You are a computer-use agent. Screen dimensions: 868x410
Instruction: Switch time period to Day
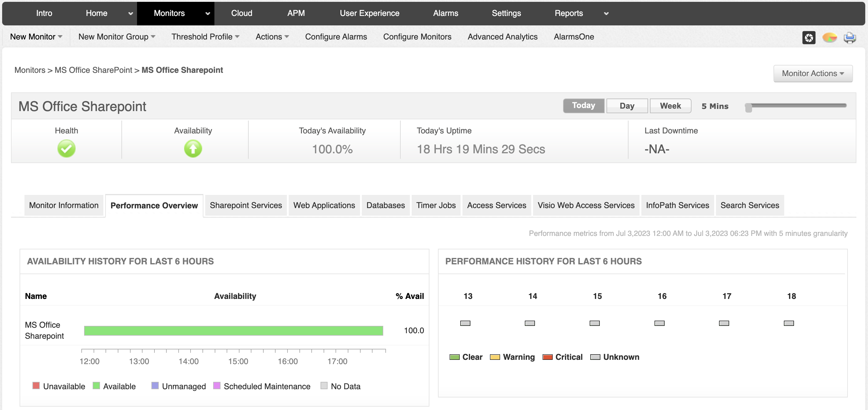627,106
